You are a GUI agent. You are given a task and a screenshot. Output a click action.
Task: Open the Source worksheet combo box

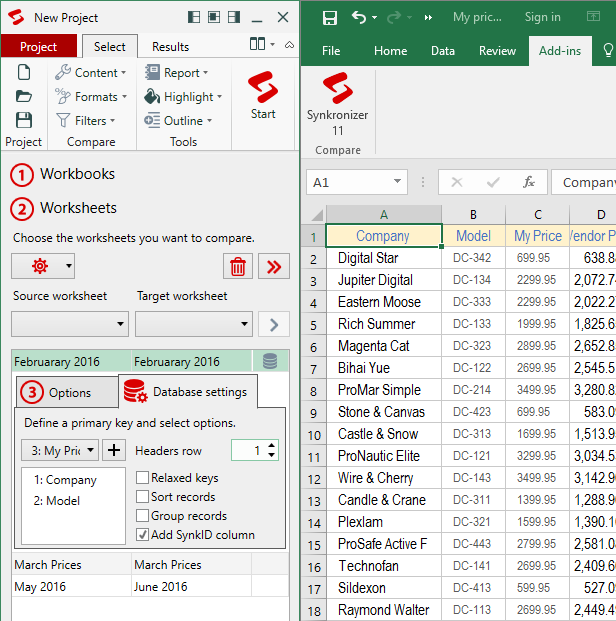click(70, 324)
